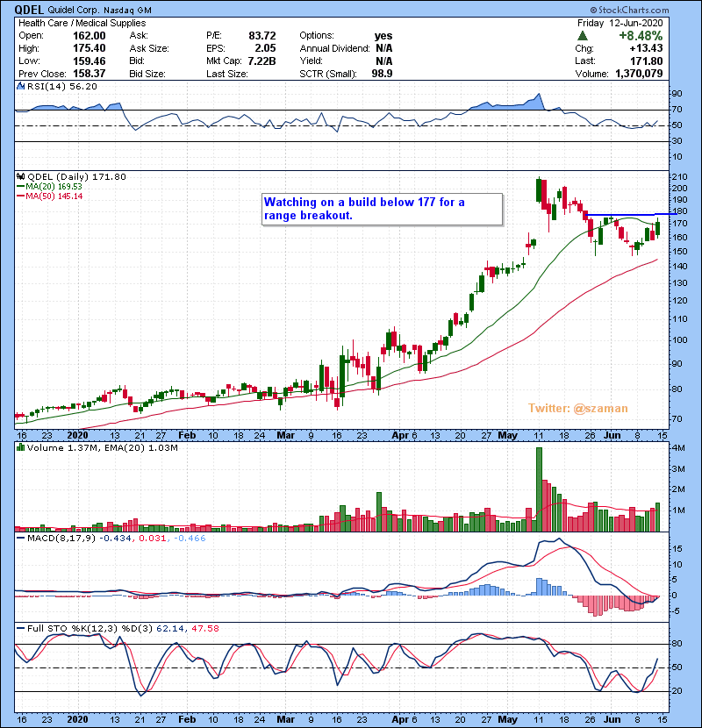Click the tallest green volume bar in May
Image resolution: width=702 pixels, height=728 pixels.
coord(538,489)
